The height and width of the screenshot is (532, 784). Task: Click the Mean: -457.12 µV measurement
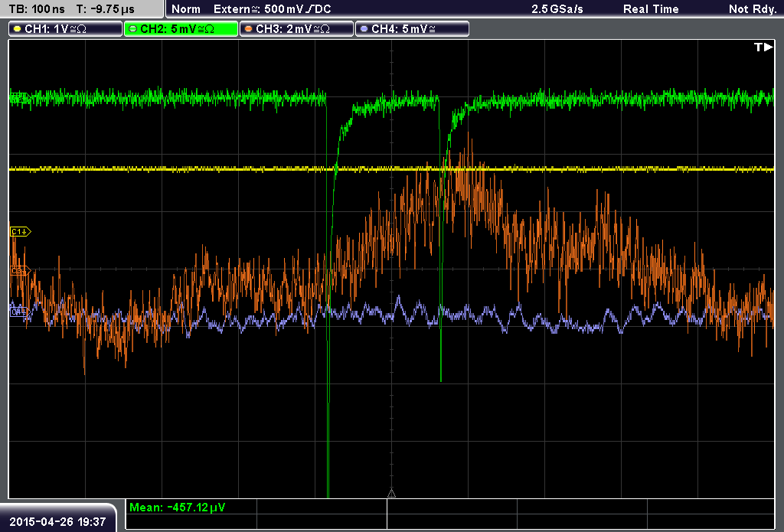tap(178, 508)
